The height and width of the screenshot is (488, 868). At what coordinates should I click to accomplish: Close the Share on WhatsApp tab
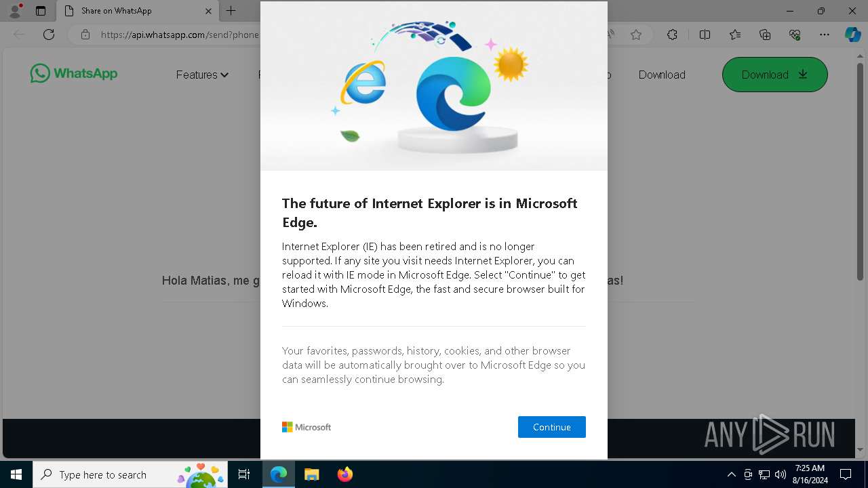pyautogui.click(x=208, y=11)
